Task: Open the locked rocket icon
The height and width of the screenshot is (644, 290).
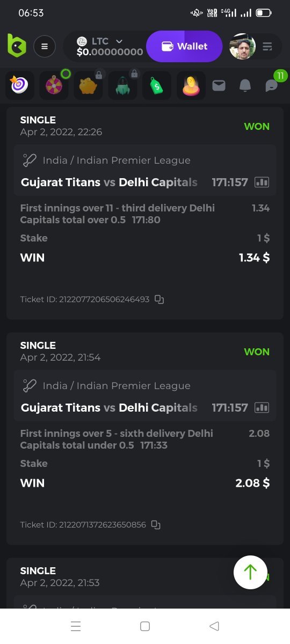Action: (122, 85)
